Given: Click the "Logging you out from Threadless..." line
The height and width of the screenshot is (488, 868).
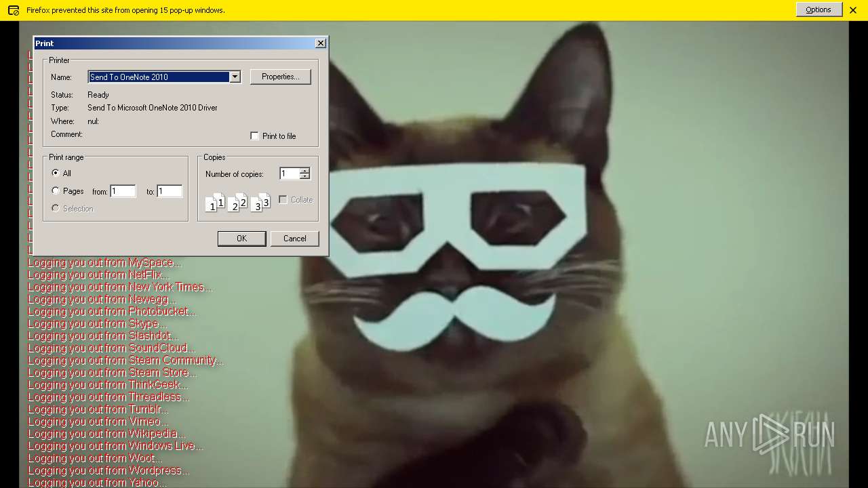Looking at the screenshot, I should [108, 396].
